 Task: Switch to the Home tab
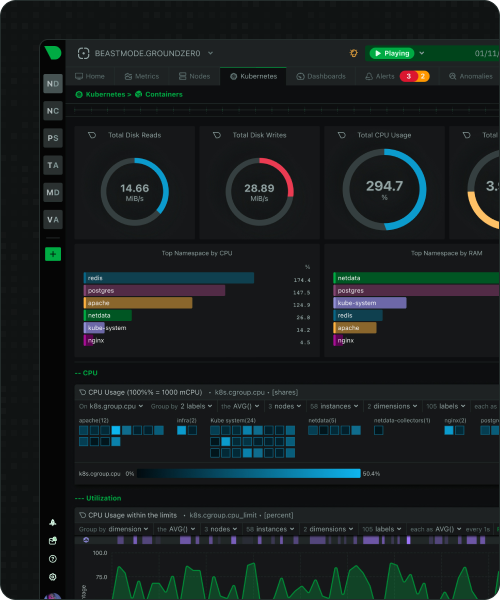(x=90, y=76)
